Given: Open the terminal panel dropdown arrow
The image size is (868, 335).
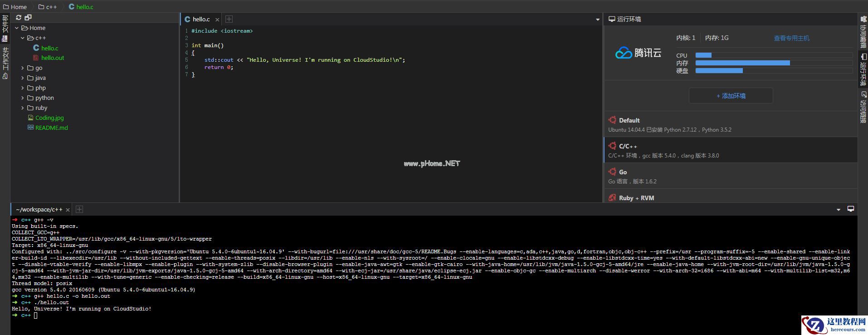Looking at the screenshot, I should tap(838, 210).
